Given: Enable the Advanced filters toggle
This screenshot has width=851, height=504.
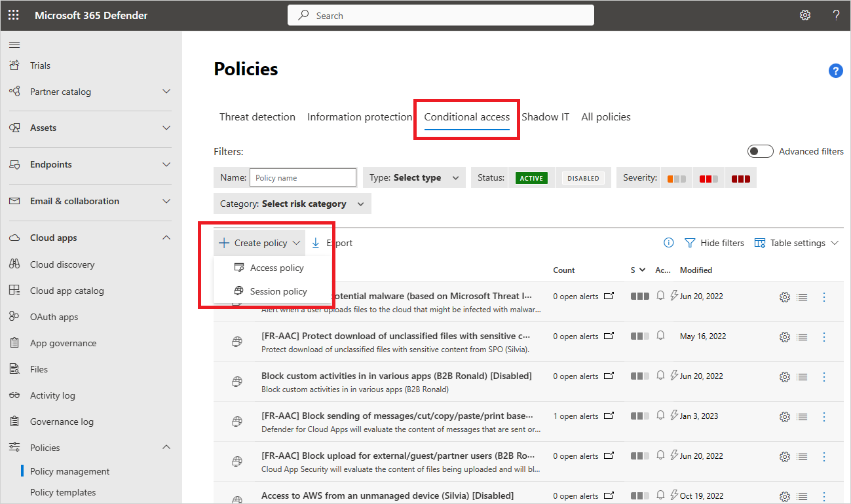Looking at the screenshot, I should [x=760, y=151].
